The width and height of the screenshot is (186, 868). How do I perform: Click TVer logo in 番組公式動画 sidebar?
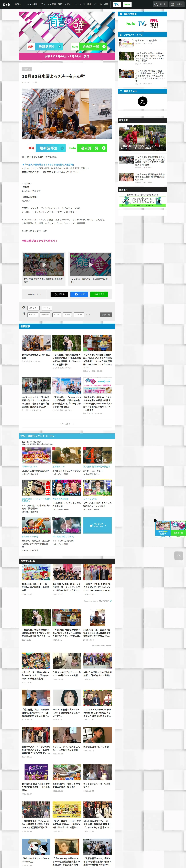pos(142,24)
